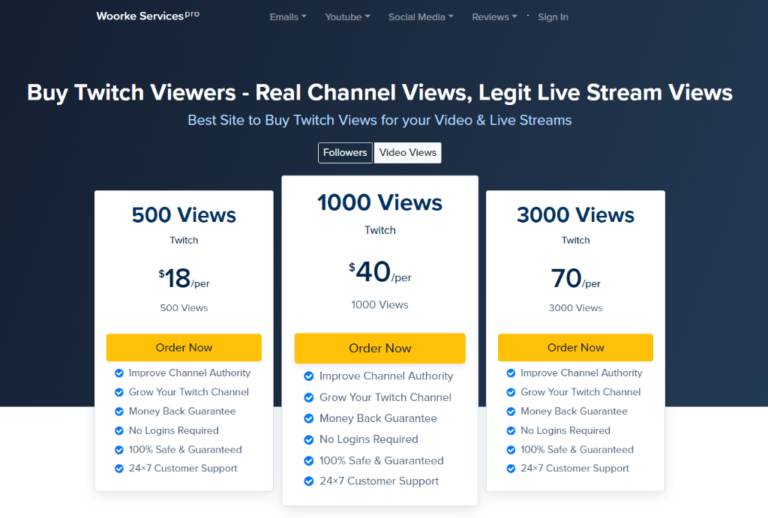Expand the Youtube dropdown menu

point(347,17)
